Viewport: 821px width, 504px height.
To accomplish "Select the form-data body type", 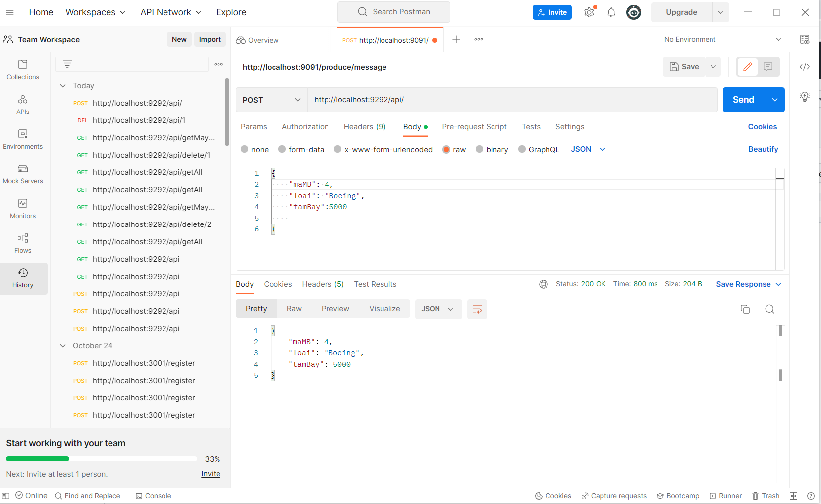I will (282, 149).
